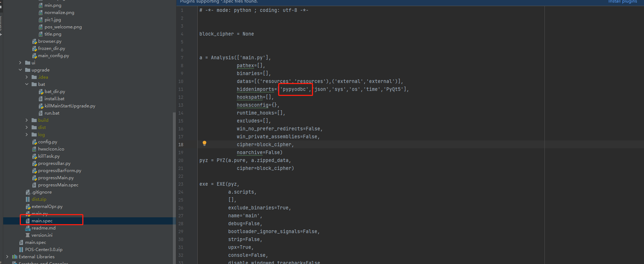The width and height of the screenshot is (644, 264).
Task: Click the External Libraries icon
Action: (x=15, y=257)
